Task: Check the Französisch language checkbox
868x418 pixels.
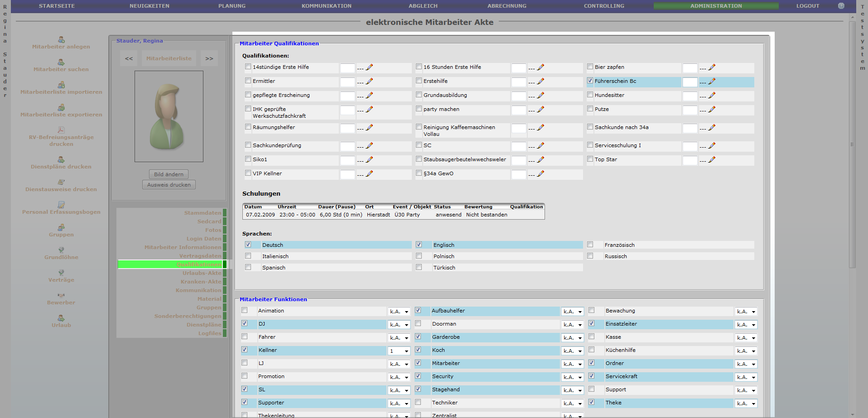Action: coord(590,245)
